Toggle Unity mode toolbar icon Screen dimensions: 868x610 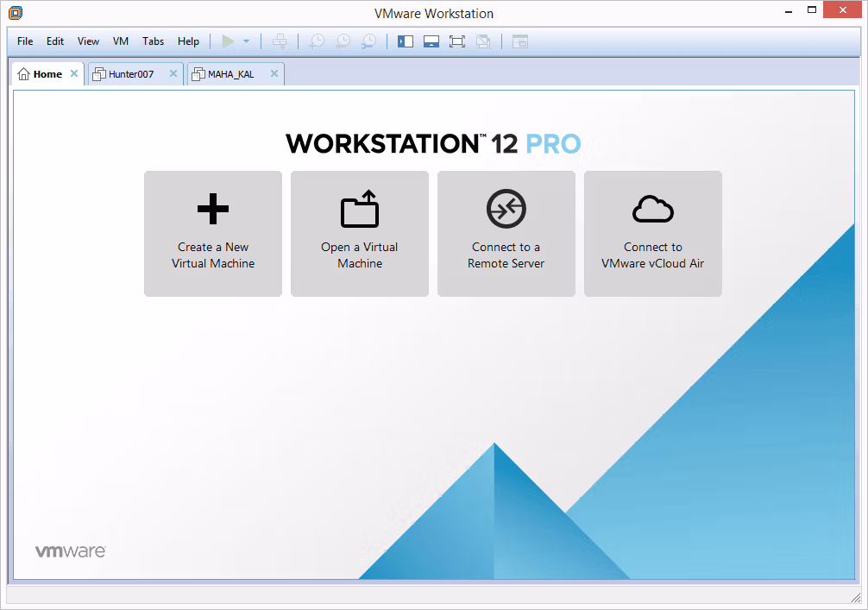pyautogui.click(x=483, y=41)
